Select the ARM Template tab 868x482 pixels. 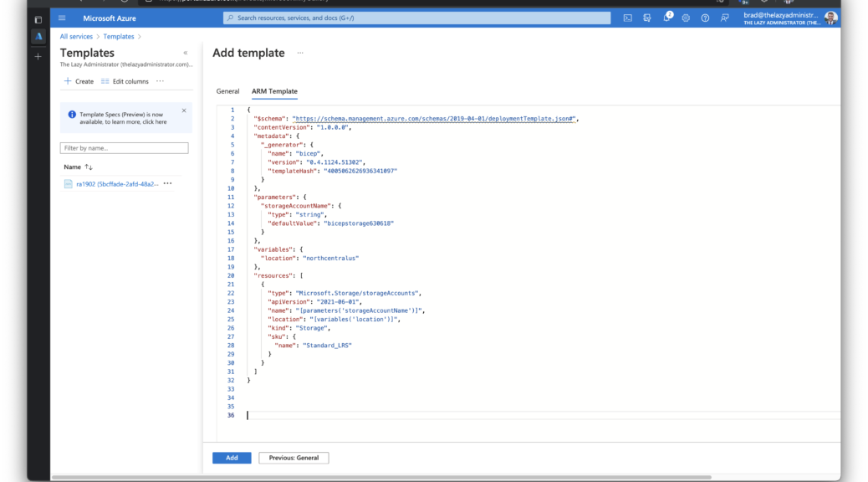click(274, 91)
